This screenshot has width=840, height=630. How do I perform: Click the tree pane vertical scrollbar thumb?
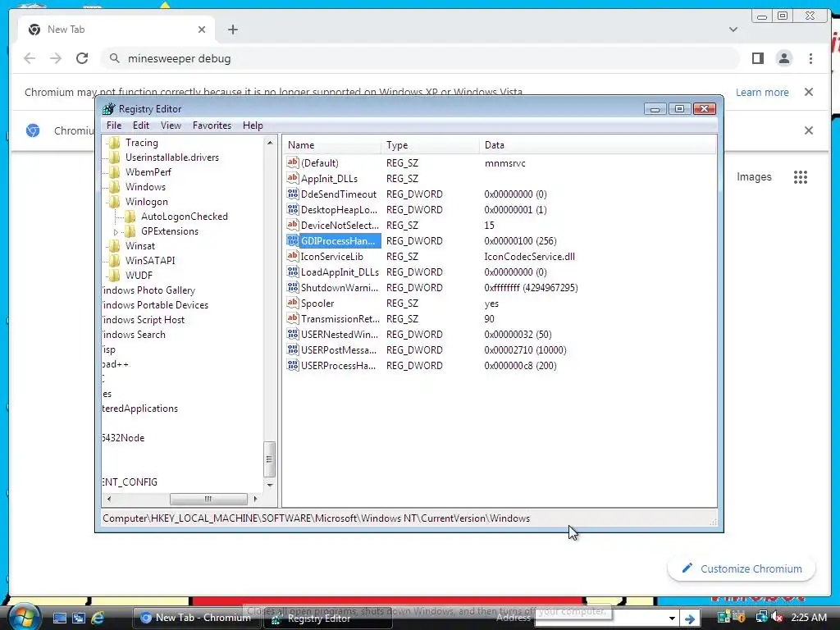pos(270,459)
